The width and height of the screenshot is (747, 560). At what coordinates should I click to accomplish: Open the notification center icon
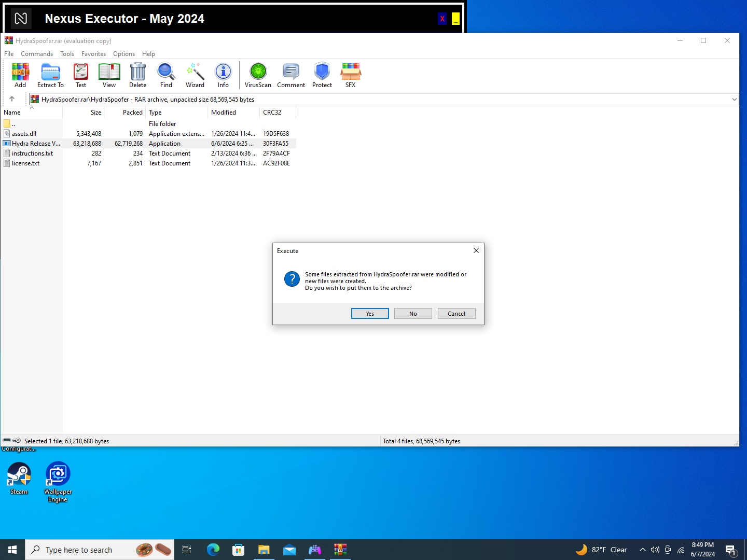(731, 550)
